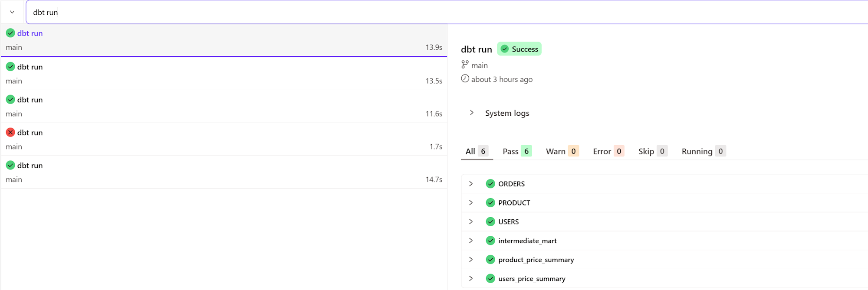This screenshot has width=868, height=290.
Task: Click the 13.5s duration value
Action: tap(434, 81)
